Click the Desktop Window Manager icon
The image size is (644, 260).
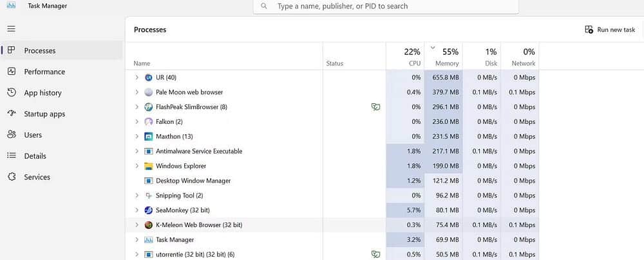(149, 181)
